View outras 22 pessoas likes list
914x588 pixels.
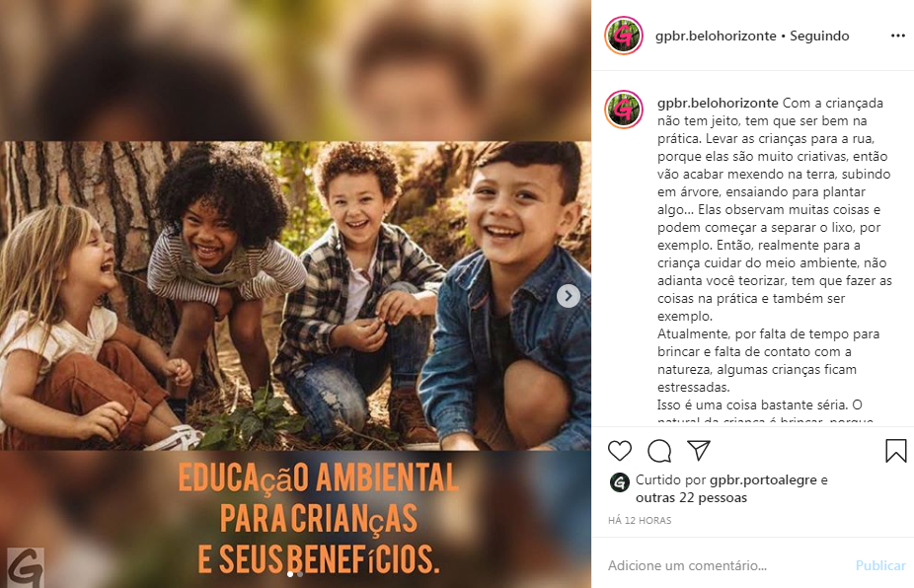click(x=691, y=497)
